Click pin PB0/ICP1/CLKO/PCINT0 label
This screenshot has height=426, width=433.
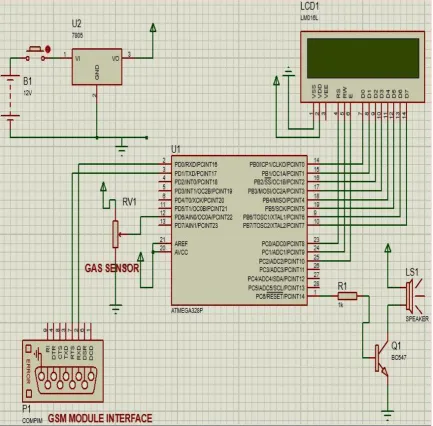[x=277, y=165]
